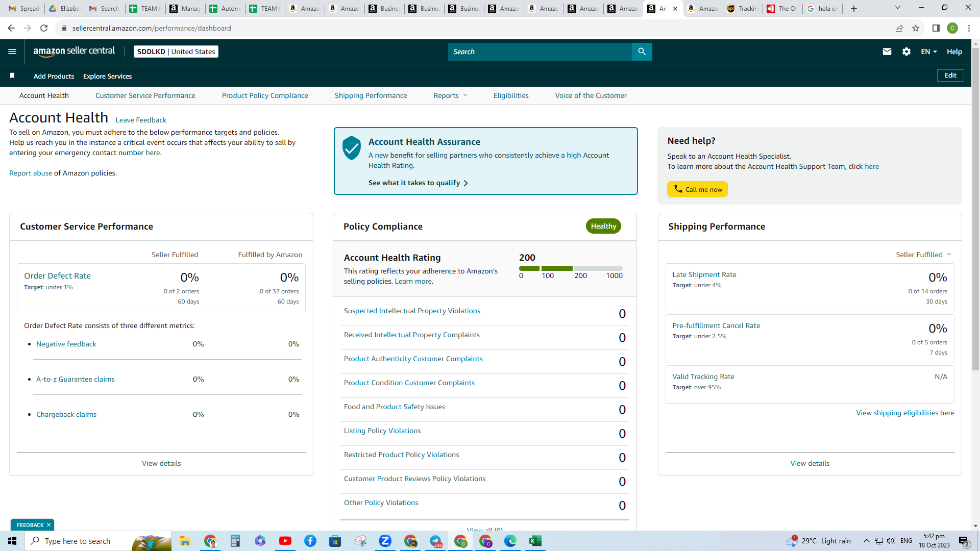Image resolution: width=980 pixels, height=551 pixels.
Task: Click the bookmark flag icon beside Add Products
Action: coord(12,76)
